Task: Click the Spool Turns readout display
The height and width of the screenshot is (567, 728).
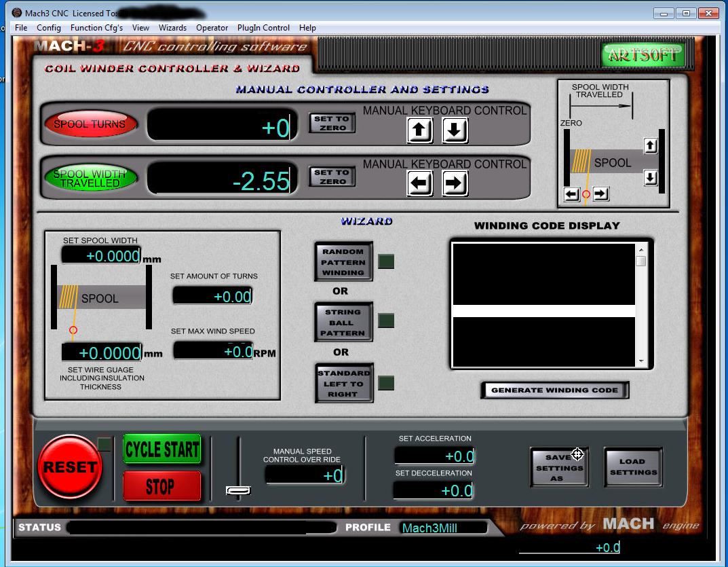Action: pos(222,125)
